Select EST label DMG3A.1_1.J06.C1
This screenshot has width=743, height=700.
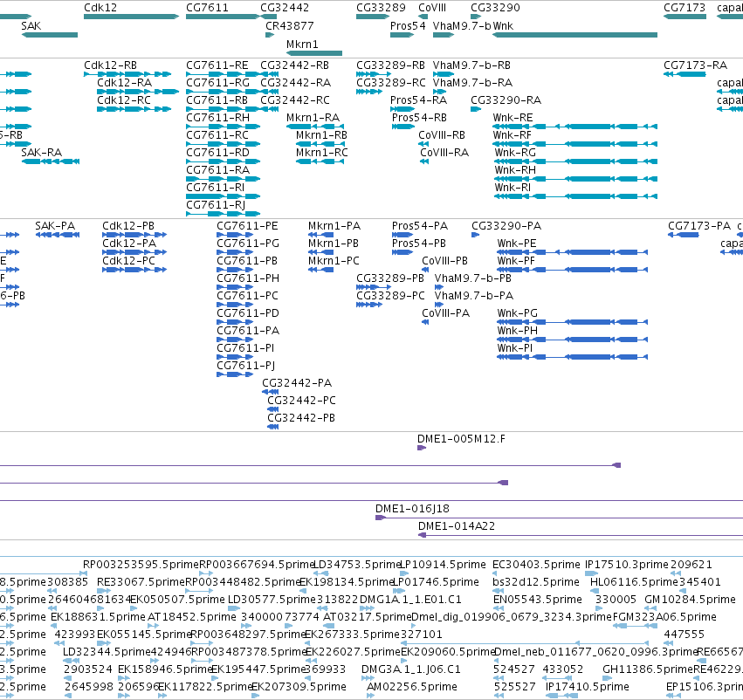coord(411,669)
